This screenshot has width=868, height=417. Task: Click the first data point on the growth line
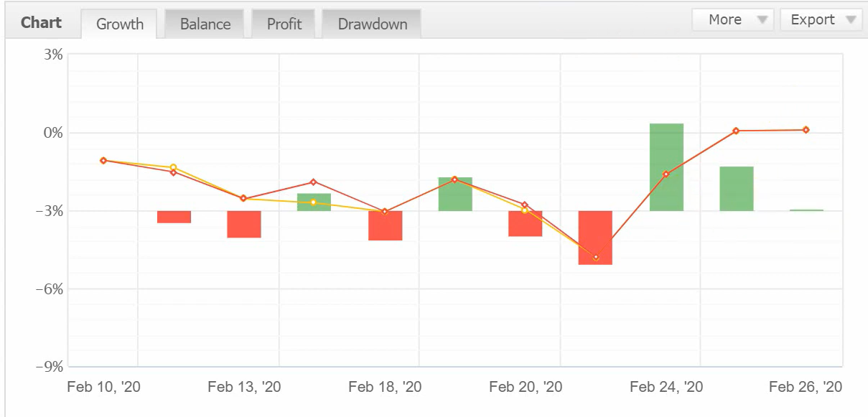(x=103, y=161)
